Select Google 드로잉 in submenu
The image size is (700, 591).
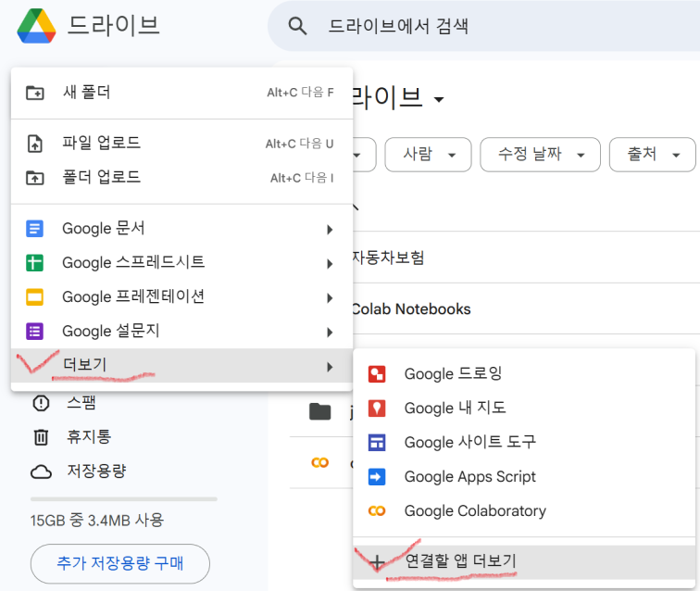[524, 374]
